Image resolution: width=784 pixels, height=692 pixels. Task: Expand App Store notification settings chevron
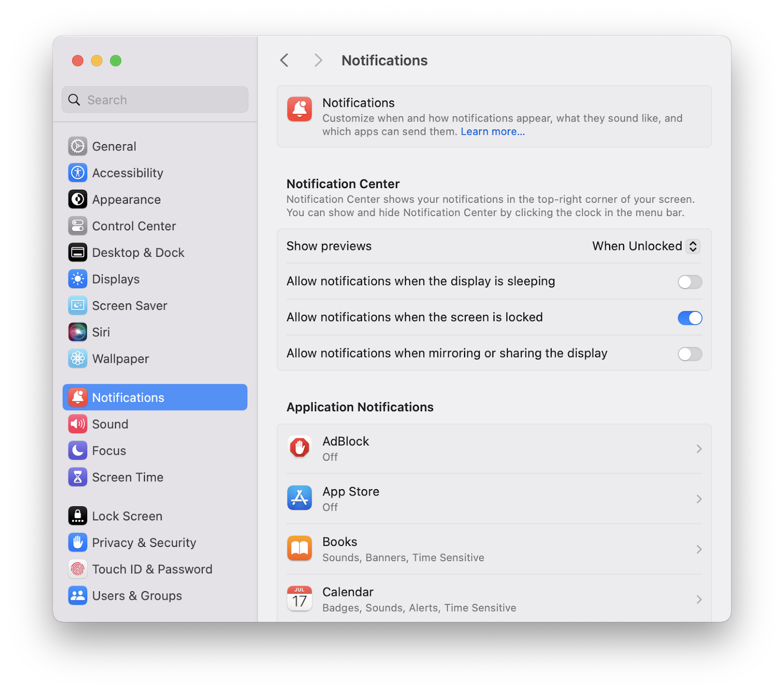(x=699, y=499)
